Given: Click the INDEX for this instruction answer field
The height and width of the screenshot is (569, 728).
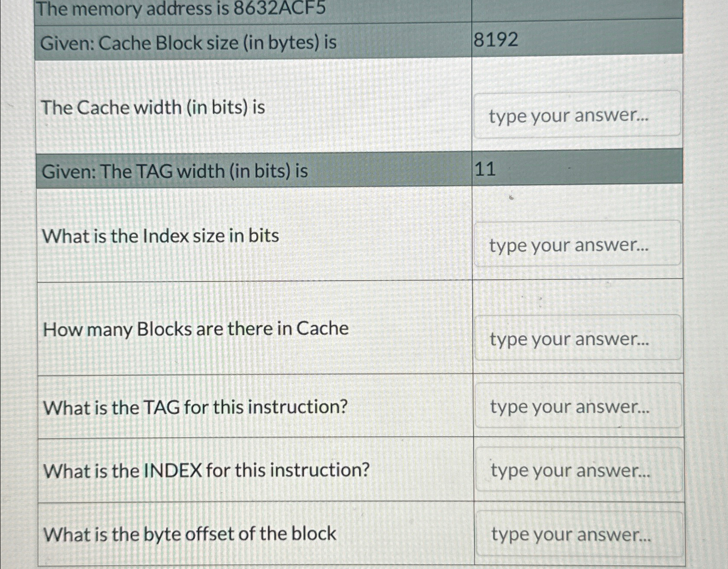Looking at the screenshot, I should click(578, 470).
